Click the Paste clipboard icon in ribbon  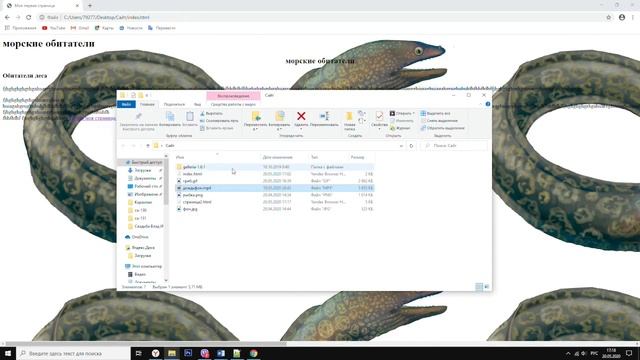[x=190, y=116]
